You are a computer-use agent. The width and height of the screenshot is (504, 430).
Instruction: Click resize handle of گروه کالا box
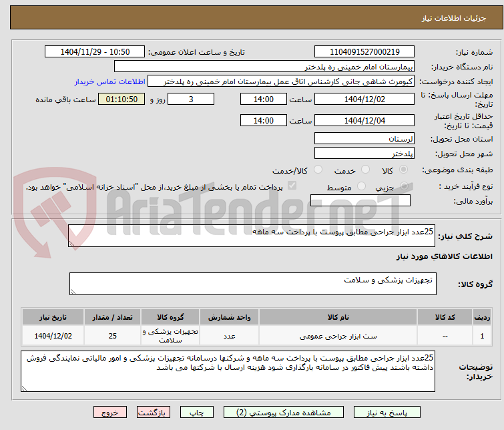tap(73, 291)
